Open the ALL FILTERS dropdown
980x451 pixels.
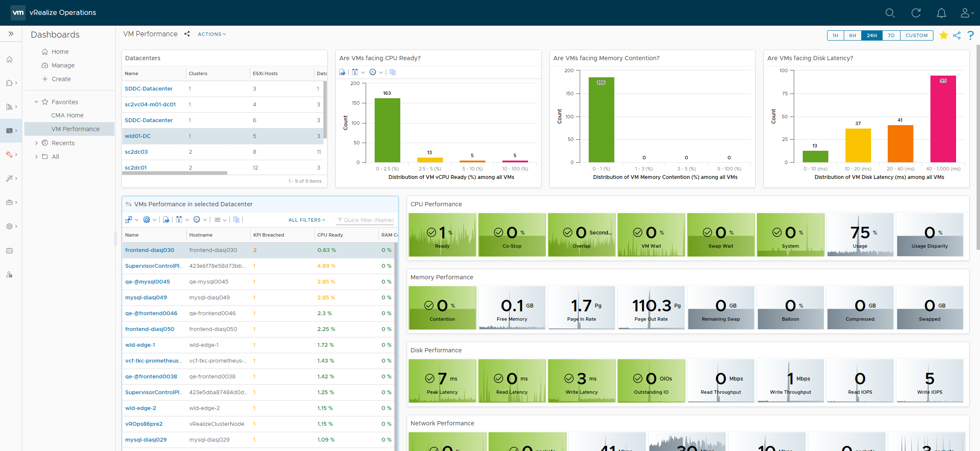(307, 220)
